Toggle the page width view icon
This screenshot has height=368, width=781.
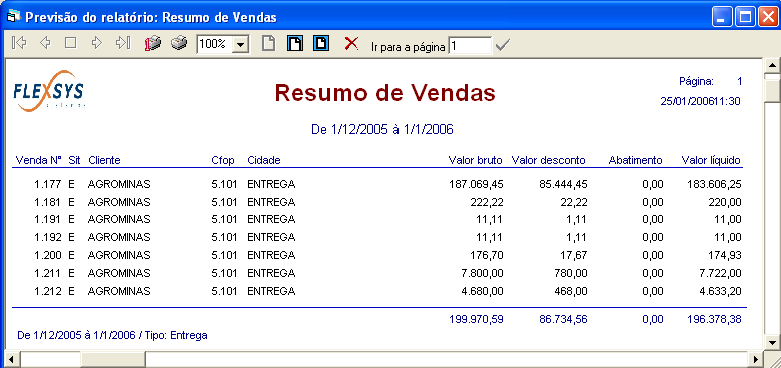point(321,44)
